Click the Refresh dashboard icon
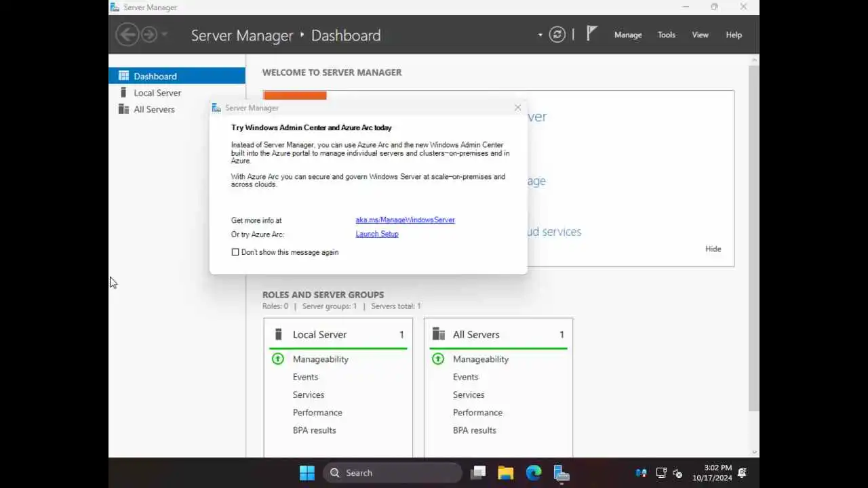Image resolution: width=868 pixels, height=488 pixels. (x=557, y=35)
